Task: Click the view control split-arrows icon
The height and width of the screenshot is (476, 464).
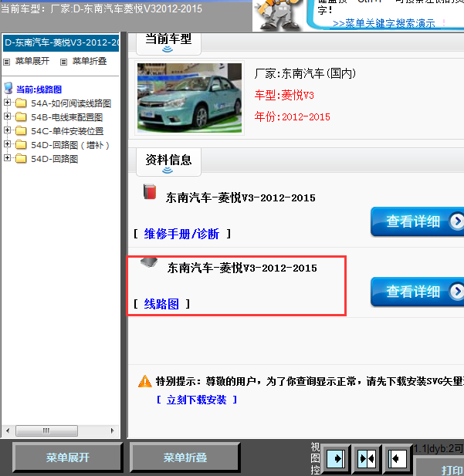Action: 367,458
